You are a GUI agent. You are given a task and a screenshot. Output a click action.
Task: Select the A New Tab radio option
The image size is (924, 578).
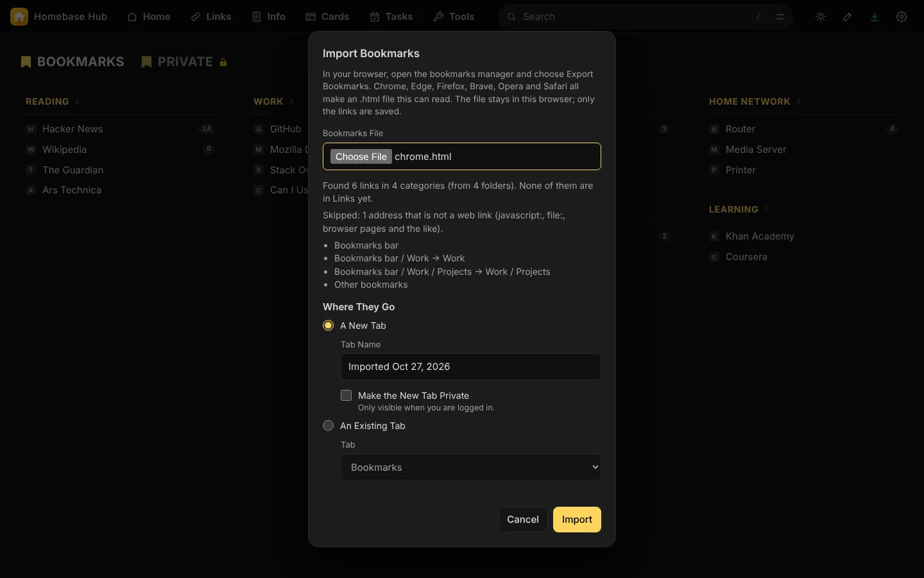[329, 326]
